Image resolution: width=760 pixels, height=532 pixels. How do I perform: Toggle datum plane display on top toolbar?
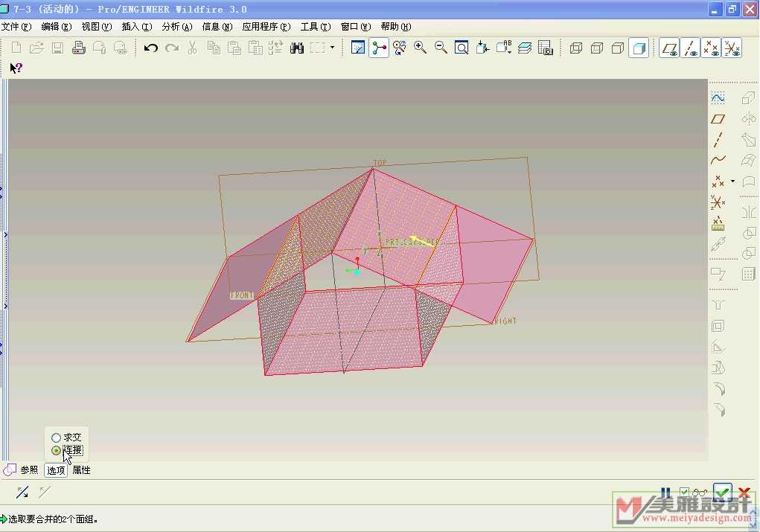(669, 48)
